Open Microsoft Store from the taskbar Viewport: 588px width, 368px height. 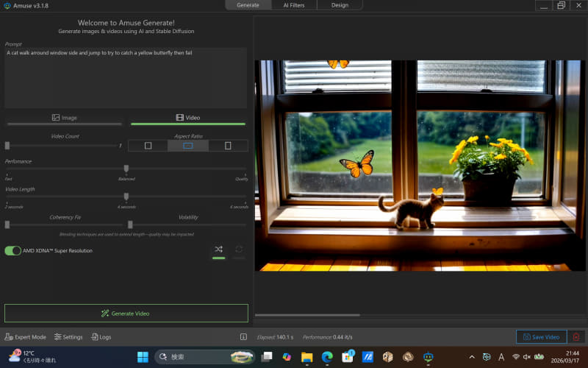[348, 357]
